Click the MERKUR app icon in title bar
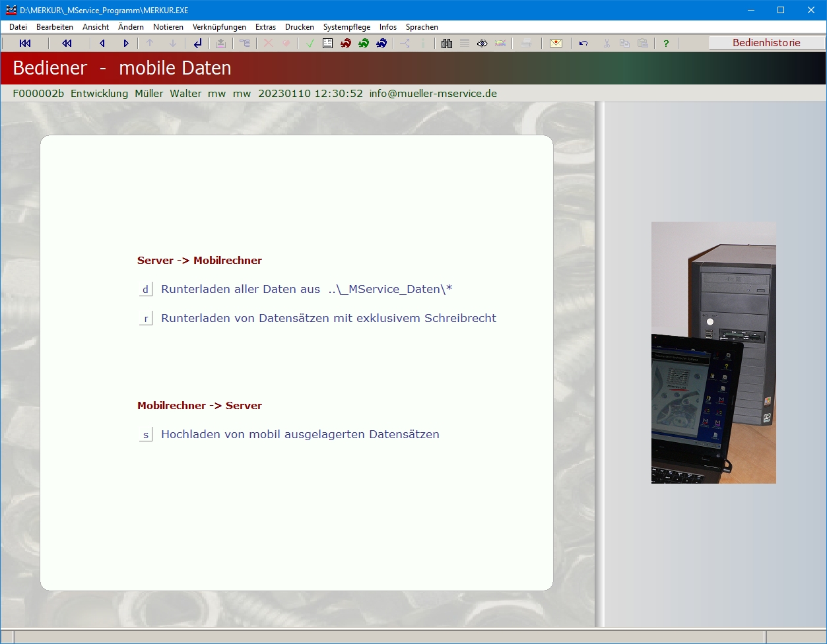The image size is (827, 644). 11,10
